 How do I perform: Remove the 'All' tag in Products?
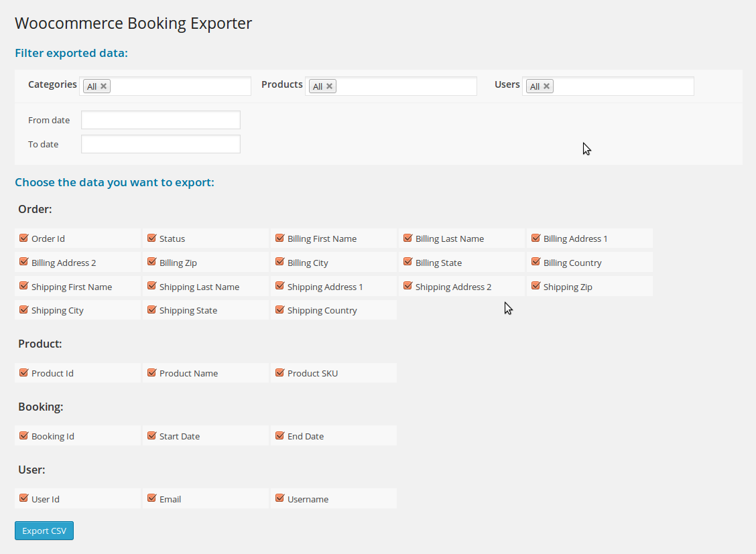point(329,86)
